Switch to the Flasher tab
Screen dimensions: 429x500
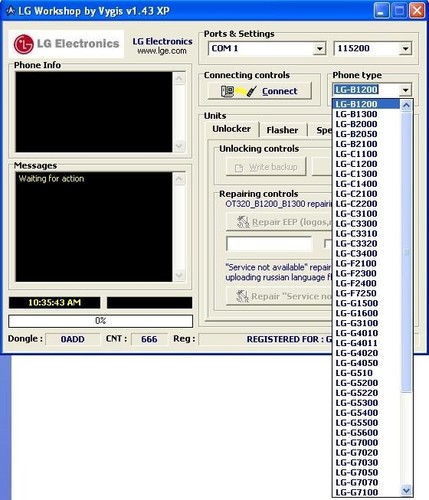(282, 130)
